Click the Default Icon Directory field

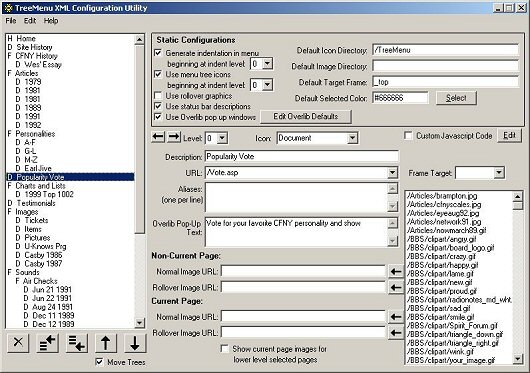(445, 50)
